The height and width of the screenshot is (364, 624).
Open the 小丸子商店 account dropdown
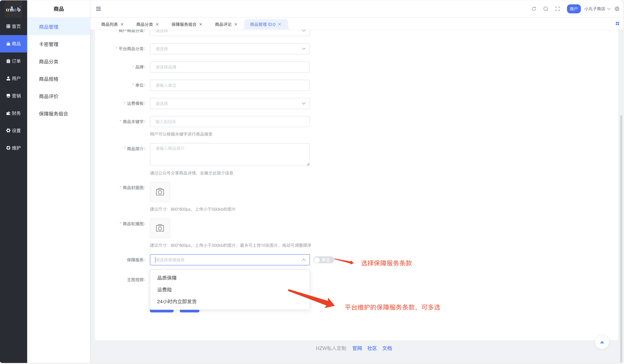coord(597,9)
